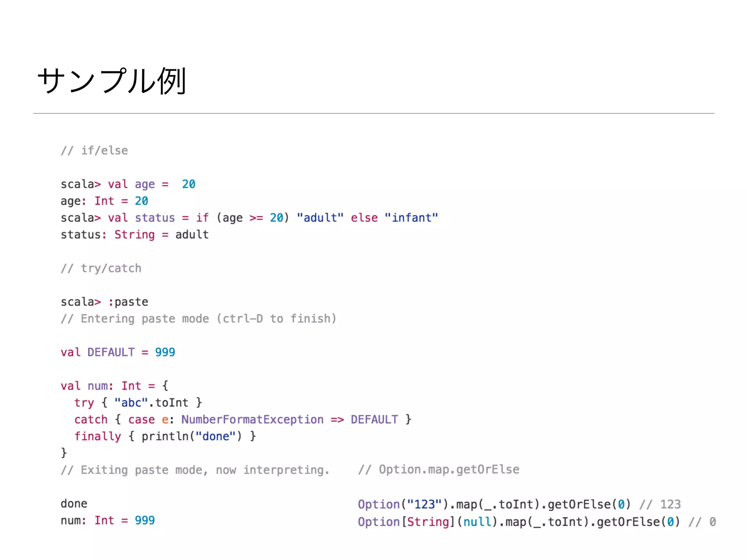Screen dimensions: 747x560
Task: Click the 'status: String = adult' output
Action: pyautogui.click(x=135, y=234)
